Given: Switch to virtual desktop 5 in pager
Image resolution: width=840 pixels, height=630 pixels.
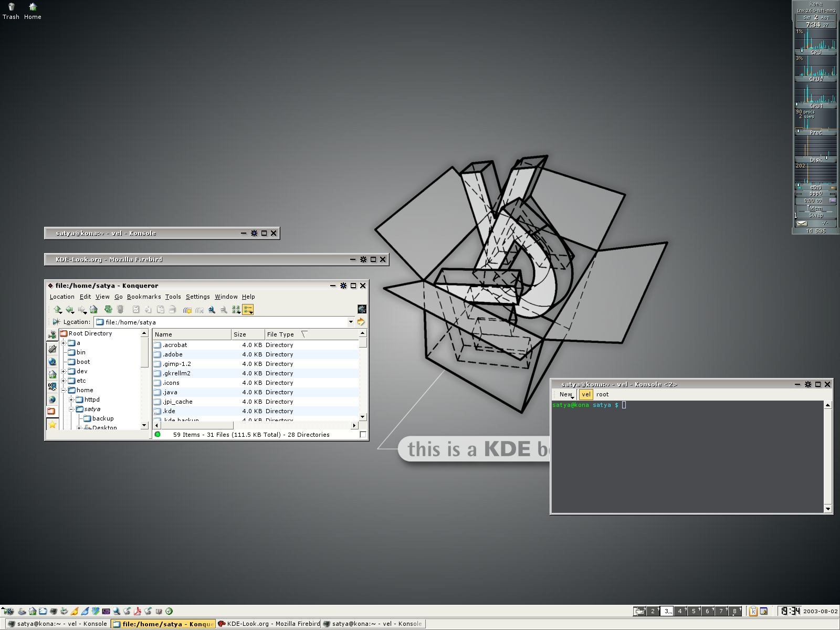Looking at the screenshot, I should click(694, 611).
